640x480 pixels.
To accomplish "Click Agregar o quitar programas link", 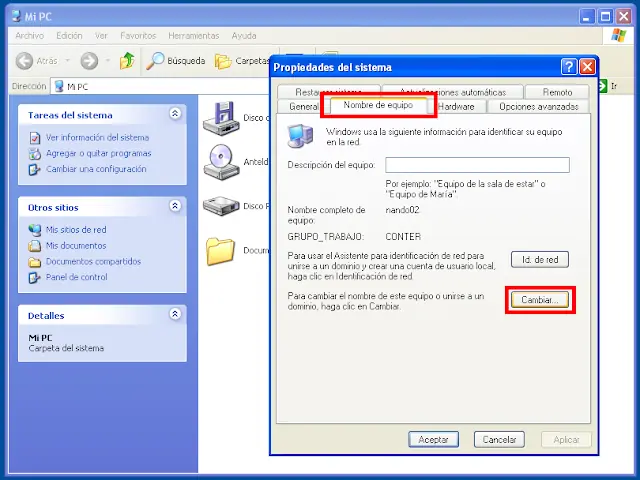I will [x=98, y=153].
